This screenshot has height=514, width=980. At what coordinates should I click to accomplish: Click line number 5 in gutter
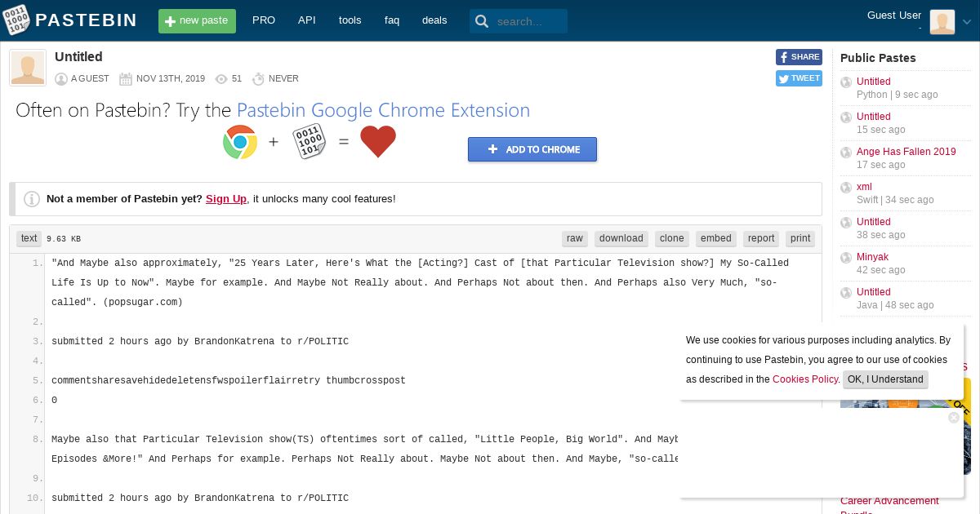(38, 380)
